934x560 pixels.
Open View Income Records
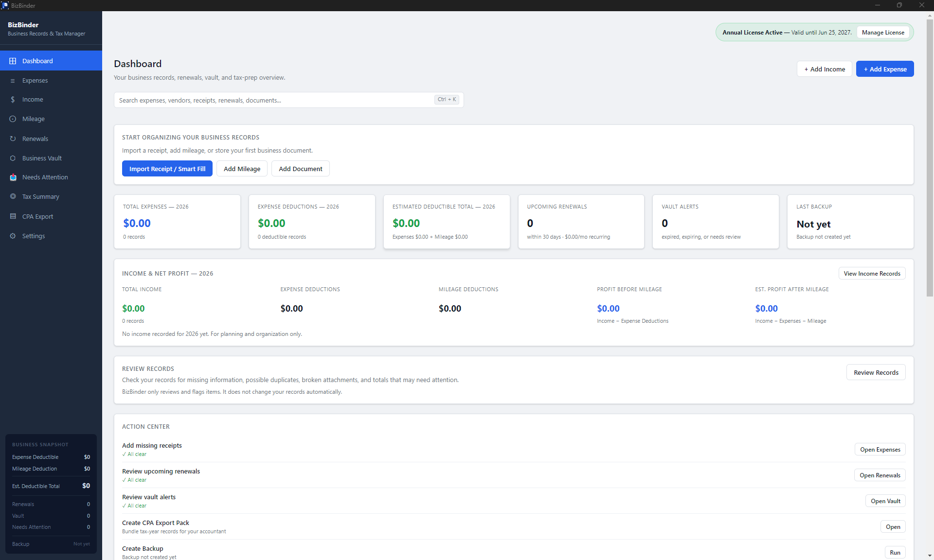[x=872, y=274]
